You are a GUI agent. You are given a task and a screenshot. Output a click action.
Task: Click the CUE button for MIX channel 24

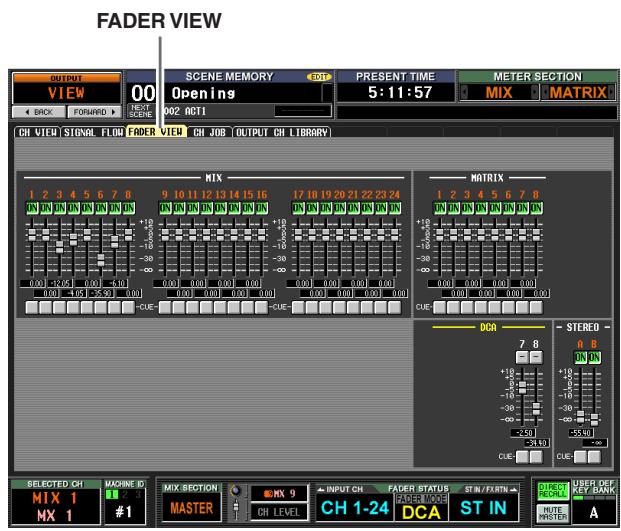394,308
